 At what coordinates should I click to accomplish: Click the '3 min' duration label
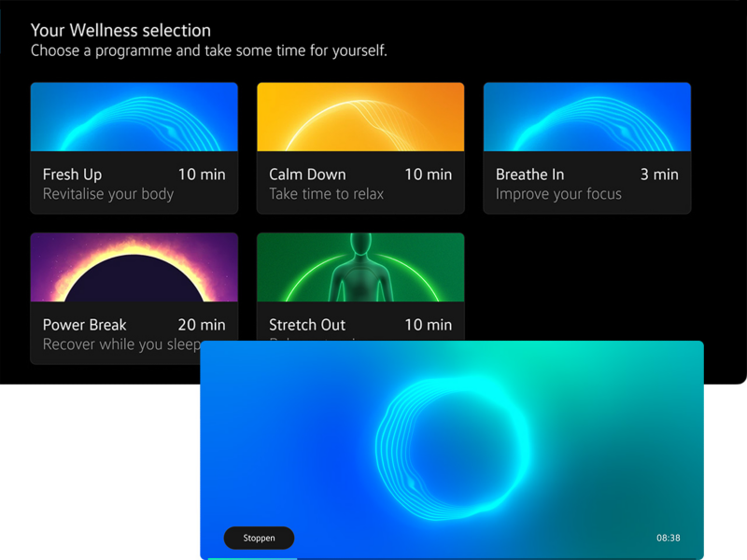coord(659,175)
